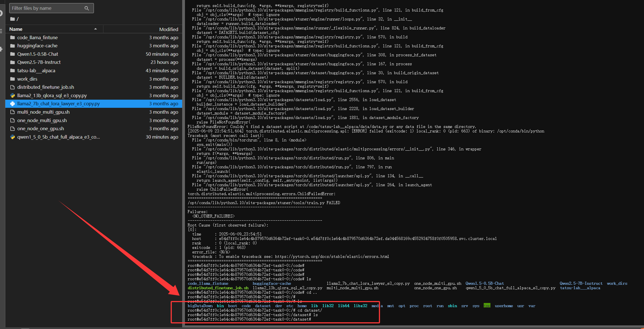Click the code_llama_fintune folder icon
This screenshot has height=329, width=644.
[12, 38]
